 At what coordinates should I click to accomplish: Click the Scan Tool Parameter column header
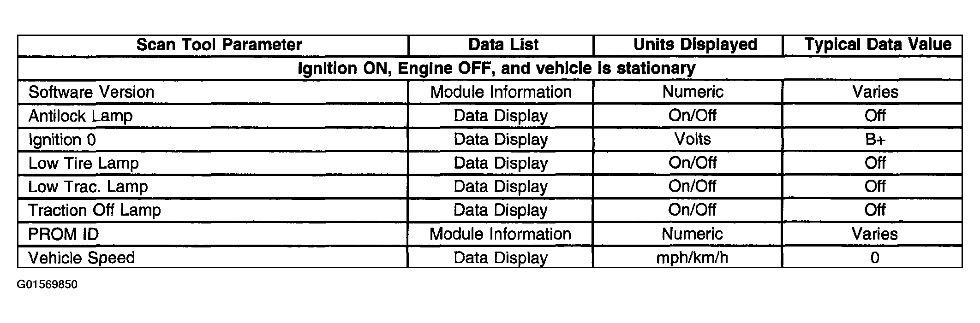tap(213, 45)
